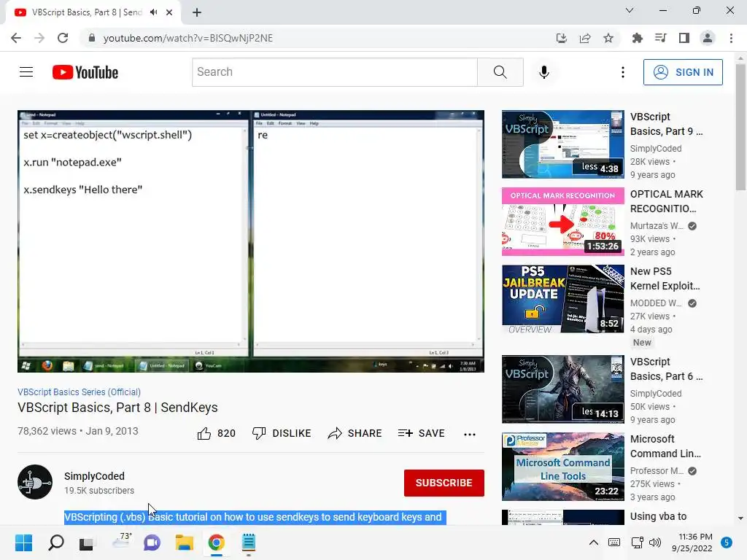Select the VBScript Basics, Part 8 tab
This screenshot has width=747, height=560.
click(x=93, y=12)
